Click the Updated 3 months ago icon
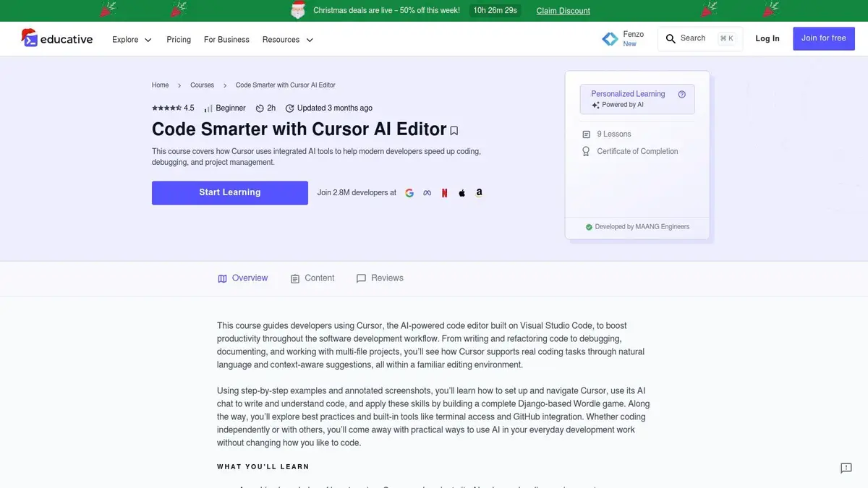The image size is (868, 488). click(289, 108)
